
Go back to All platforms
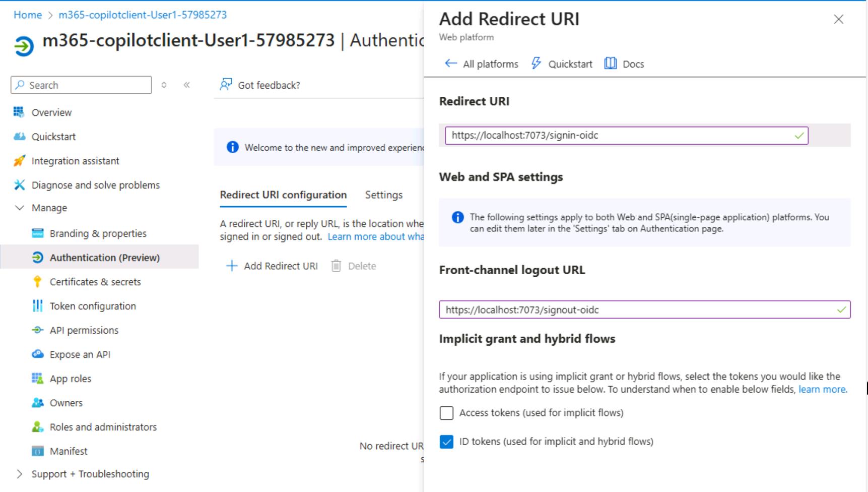coord(481,64)
